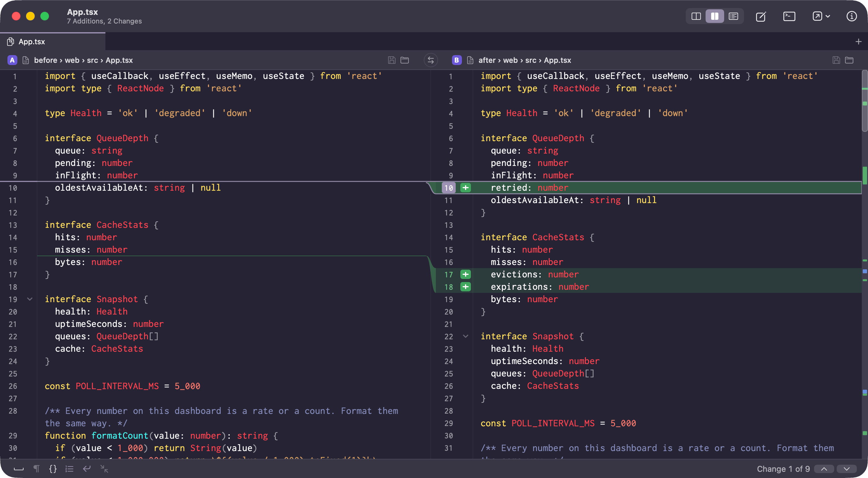Screen dimensions: 868x478
Task: Toggle curly braces syntax option in status bar
Action: click(x=53, y=469)
